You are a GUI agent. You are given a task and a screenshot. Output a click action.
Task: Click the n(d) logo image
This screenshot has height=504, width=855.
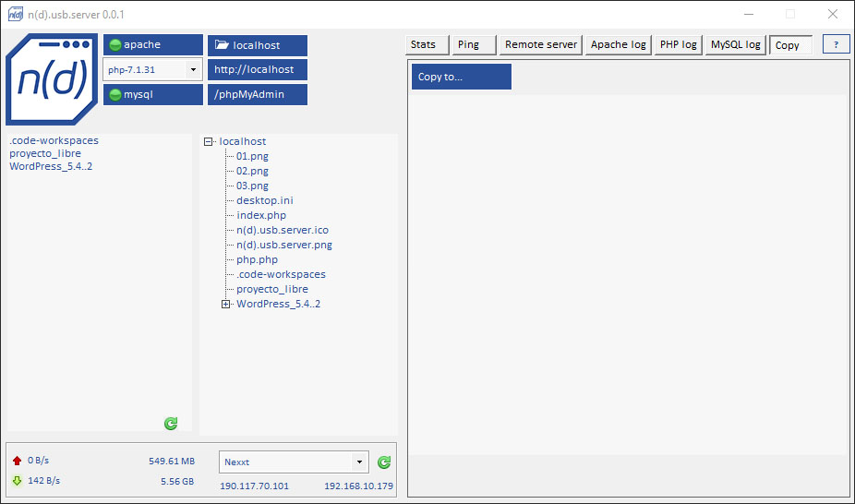(x=52, y=79)
